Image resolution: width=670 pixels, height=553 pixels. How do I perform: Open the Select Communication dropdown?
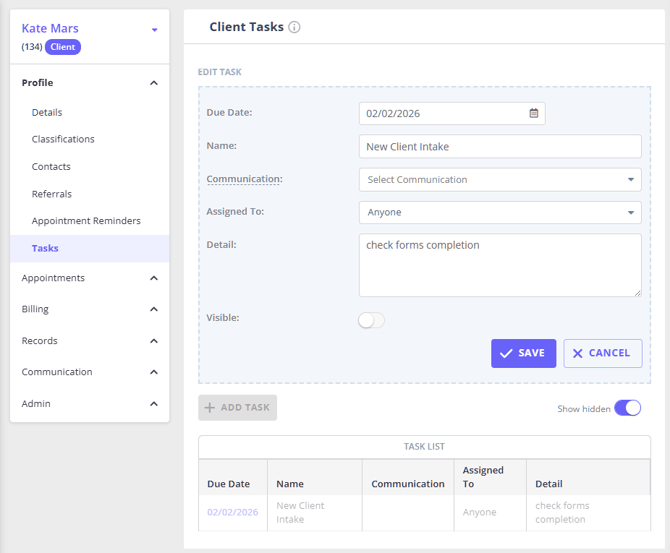tap(500, 180)
